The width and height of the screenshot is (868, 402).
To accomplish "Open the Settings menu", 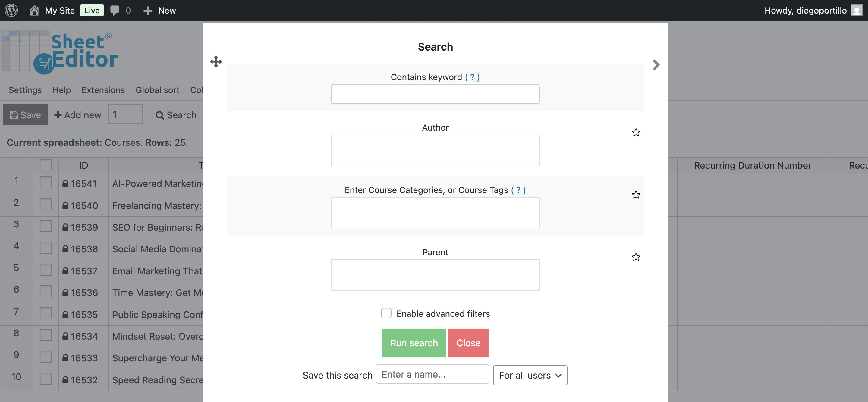I will 25,90.
